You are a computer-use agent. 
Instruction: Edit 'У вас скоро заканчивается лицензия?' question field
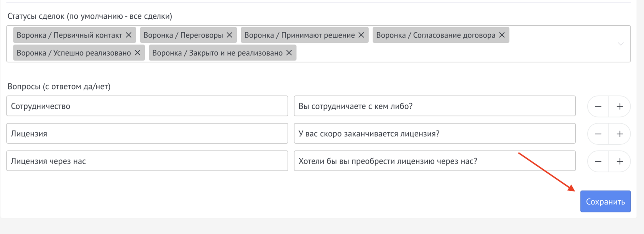coord(434,134)
